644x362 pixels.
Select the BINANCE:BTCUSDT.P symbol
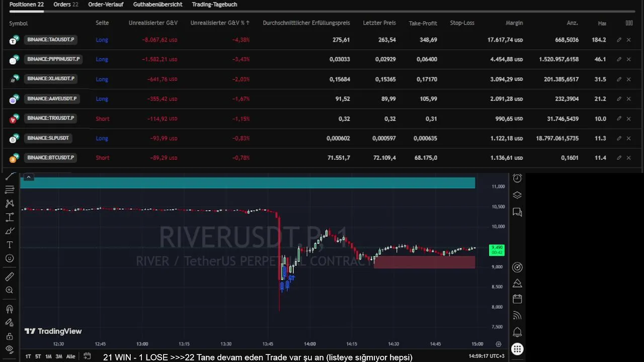51,158
